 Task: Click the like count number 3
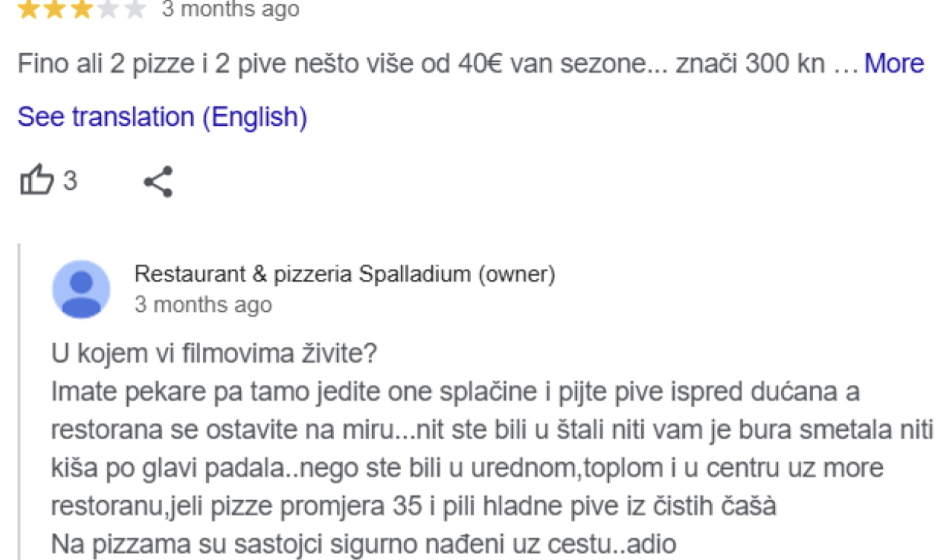coord(70,181)
